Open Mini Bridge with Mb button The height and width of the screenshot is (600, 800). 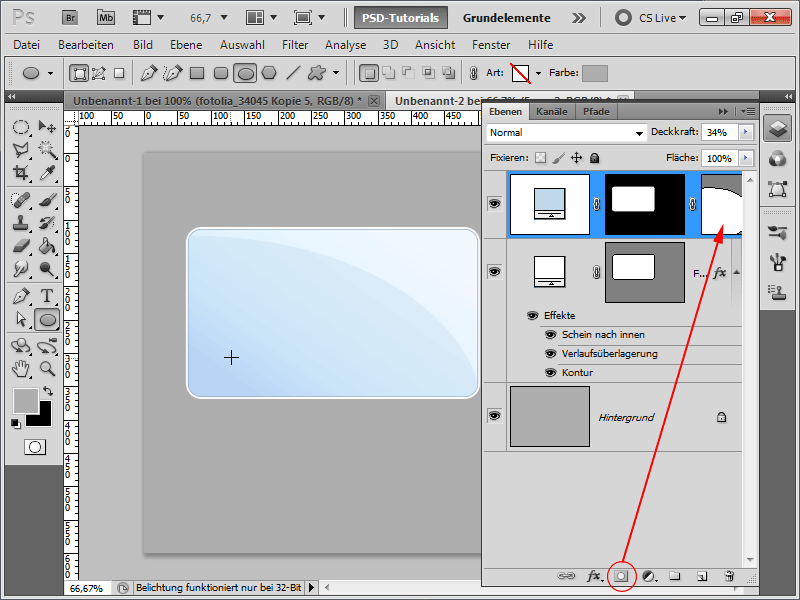(106, 17)
